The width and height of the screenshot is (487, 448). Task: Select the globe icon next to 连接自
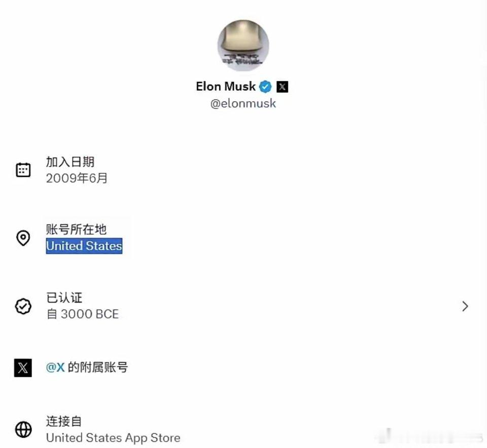pos(23,429)
